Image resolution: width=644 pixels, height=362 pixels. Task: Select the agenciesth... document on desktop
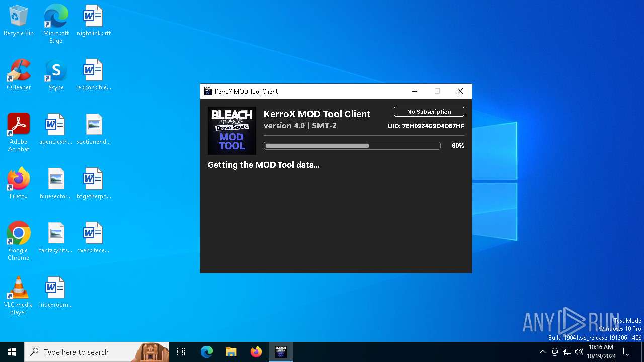56,130
